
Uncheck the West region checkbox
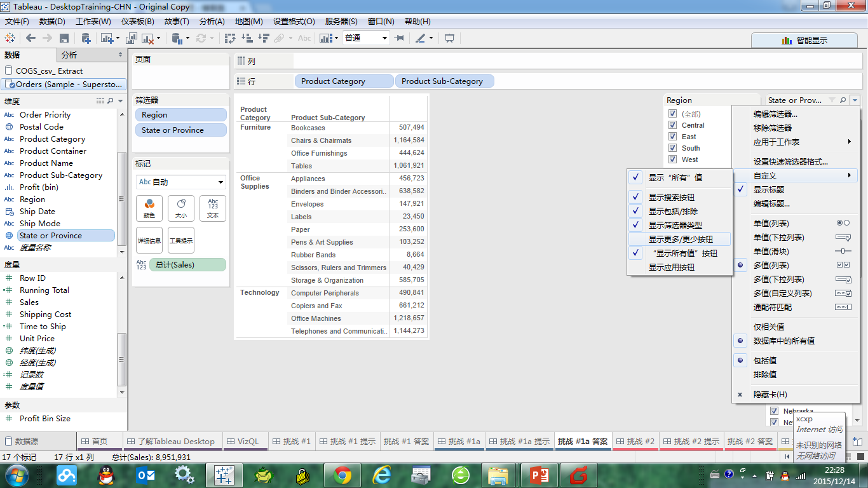[672, 159]
